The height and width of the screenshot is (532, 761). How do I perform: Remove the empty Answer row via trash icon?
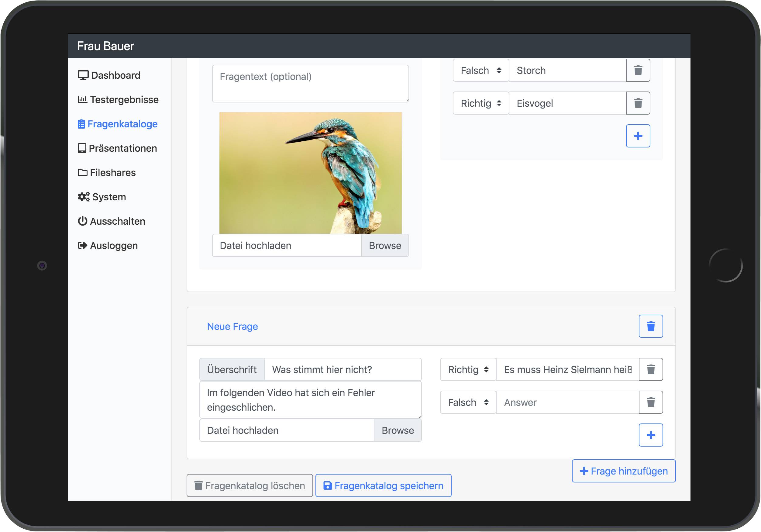pos(650,402)
